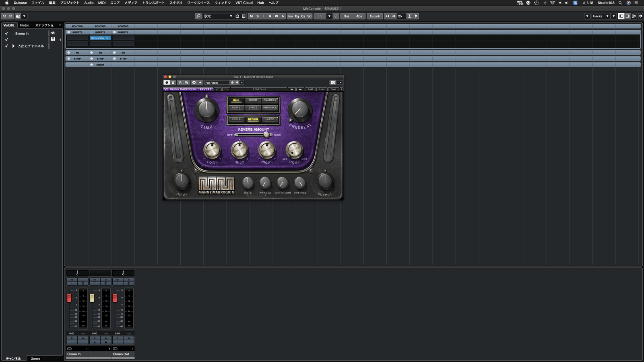644x362 pixels.
Task: Click the plugin bypass power icon
Action: tap(167, 82)
